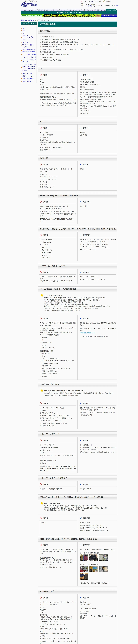
Task: Open マイページ from the header
Action: pyautogui.click(x=85, y=1)
